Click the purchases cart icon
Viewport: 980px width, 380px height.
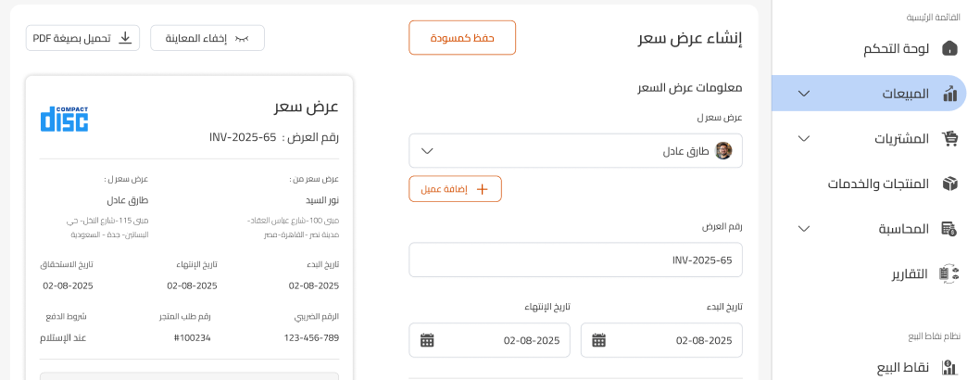(950, 139)
